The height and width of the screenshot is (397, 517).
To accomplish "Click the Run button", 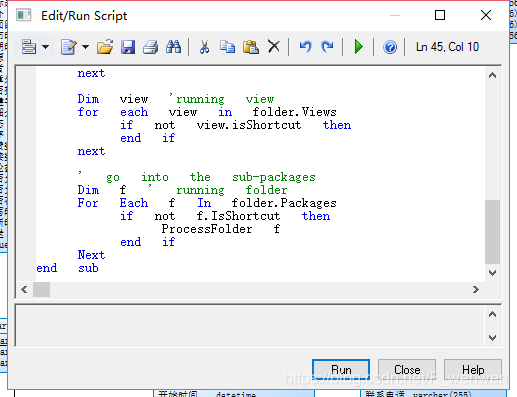I will pyautogui.click(x=341, y=370).
